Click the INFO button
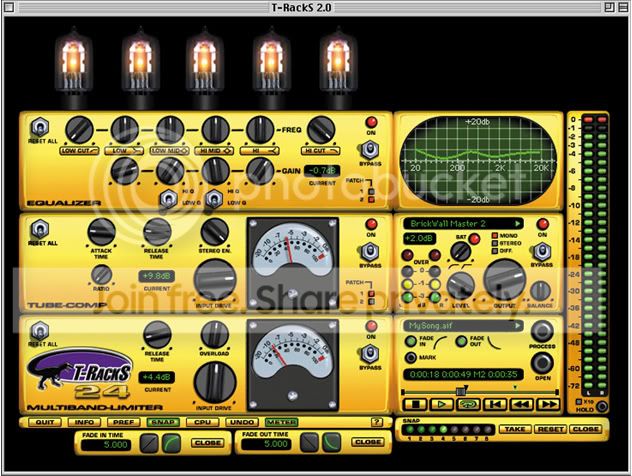632x476 pixels. pyautogui.click(x=84, y=422)
